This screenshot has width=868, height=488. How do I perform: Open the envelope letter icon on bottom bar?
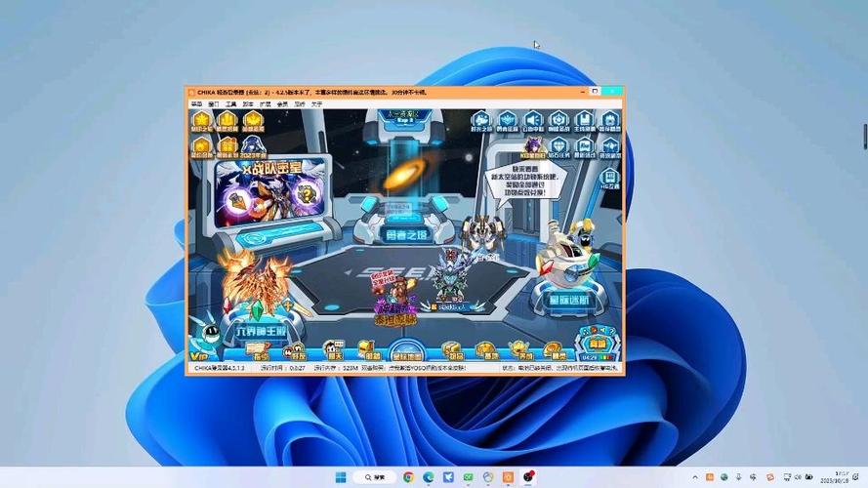coord(257,351)
